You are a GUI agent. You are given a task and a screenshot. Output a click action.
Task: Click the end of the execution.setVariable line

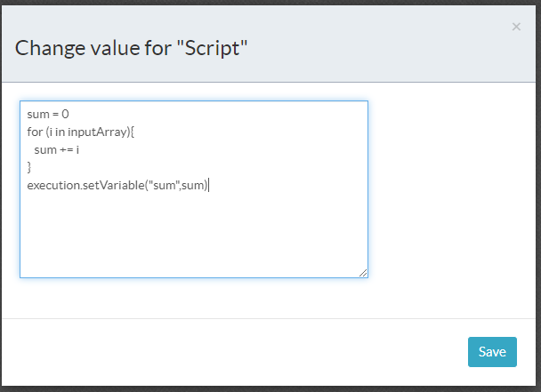(x=208, y=185)
